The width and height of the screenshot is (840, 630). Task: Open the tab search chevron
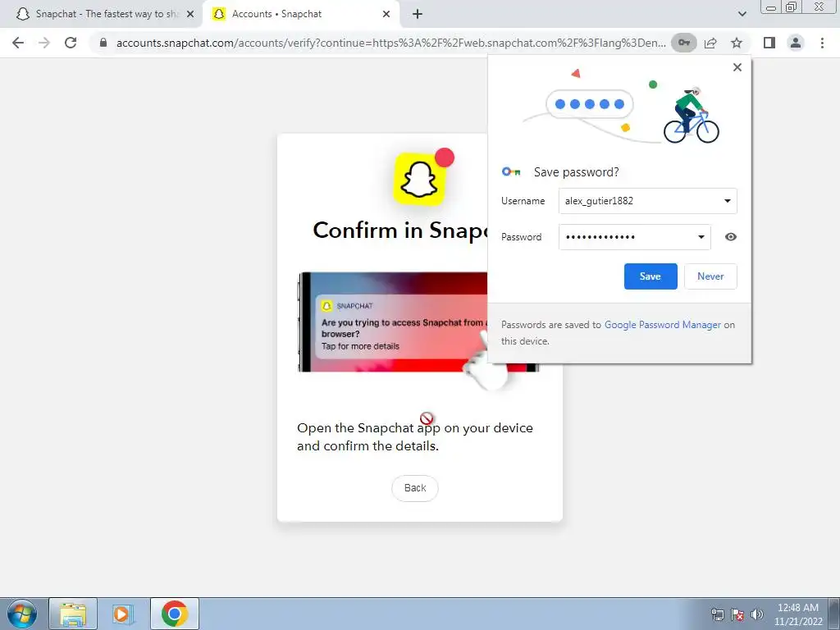[x=742, y=15]
